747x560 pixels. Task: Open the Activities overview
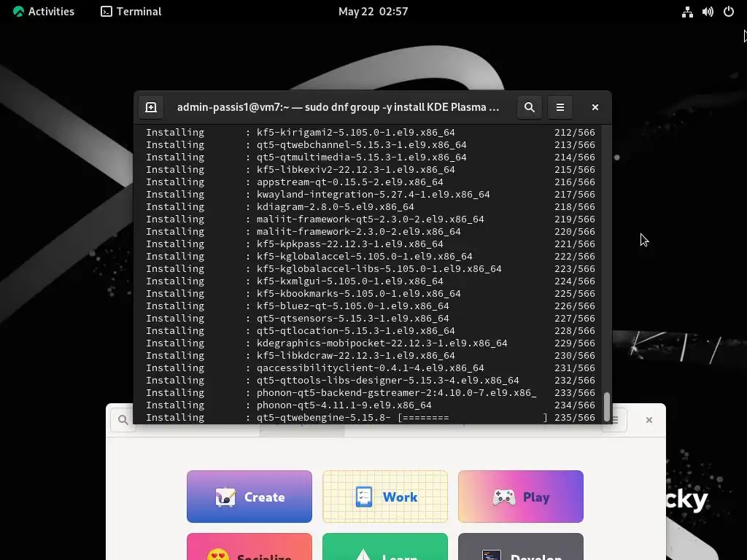pos(43,12)
